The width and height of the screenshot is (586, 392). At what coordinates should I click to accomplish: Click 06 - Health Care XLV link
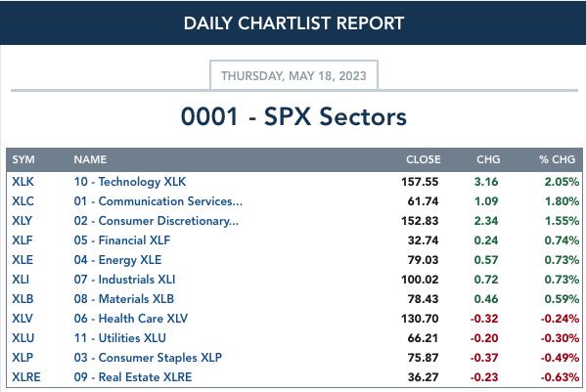pyautogui.click(x=131, y=319)
